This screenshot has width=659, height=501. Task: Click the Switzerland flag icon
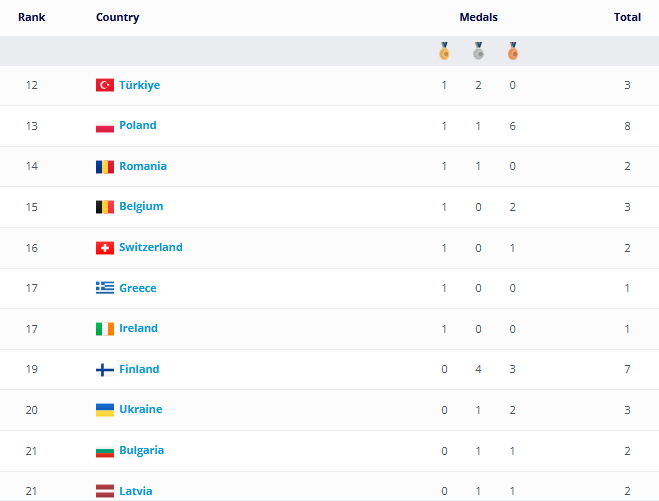coord(104,248)
